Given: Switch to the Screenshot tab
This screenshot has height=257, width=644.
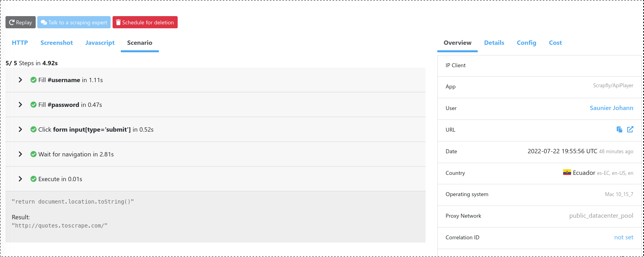Looking at the screenshot, I should [56, 42].
